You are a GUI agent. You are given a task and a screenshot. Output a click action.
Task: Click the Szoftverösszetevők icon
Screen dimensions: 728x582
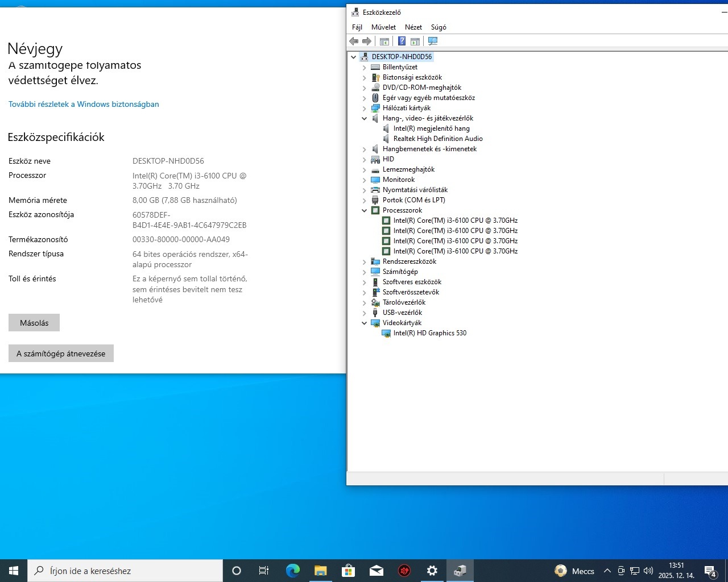[375, 292]
